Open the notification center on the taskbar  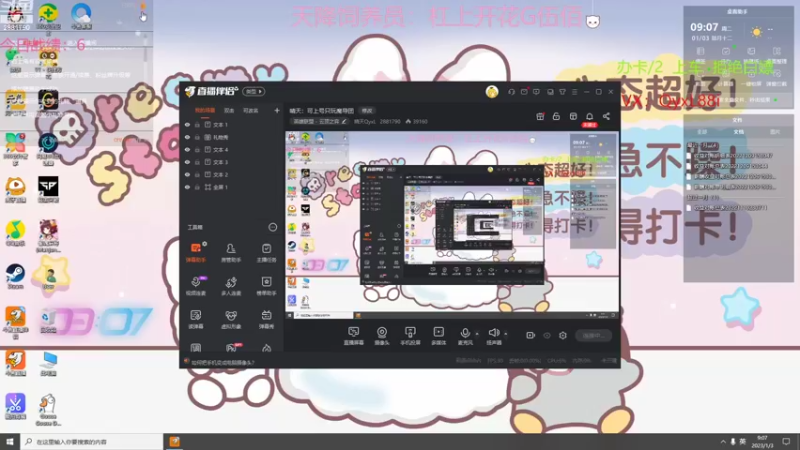(x=786, y=442)
